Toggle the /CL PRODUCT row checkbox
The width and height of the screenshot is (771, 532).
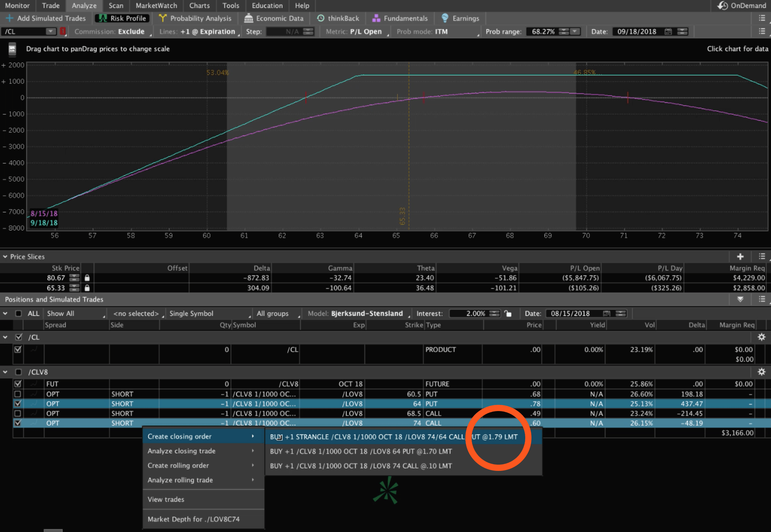click(18, 350)
